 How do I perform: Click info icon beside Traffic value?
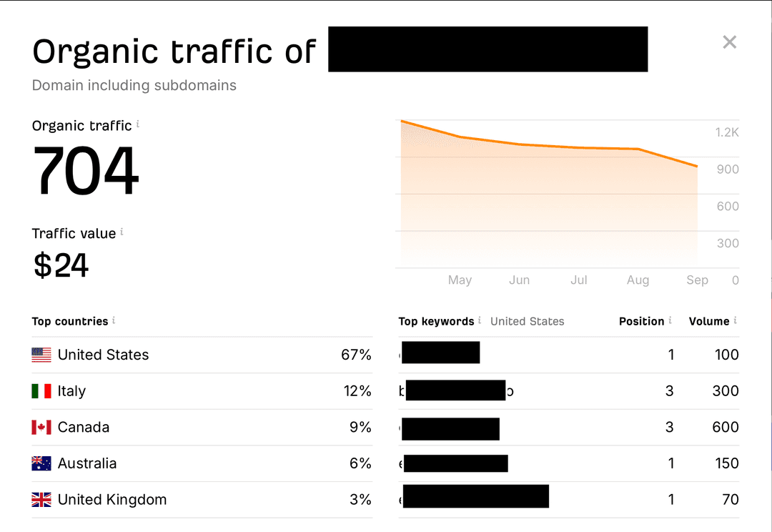[122, 232]
